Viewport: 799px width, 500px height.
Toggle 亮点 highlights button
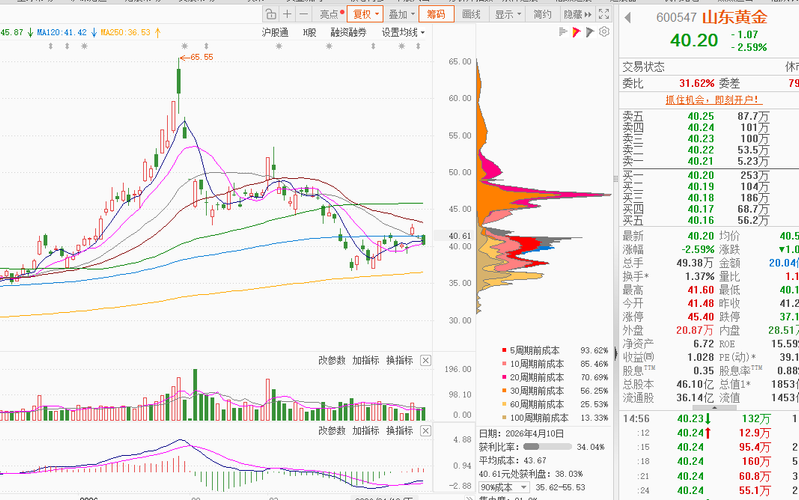coord(332,14)
